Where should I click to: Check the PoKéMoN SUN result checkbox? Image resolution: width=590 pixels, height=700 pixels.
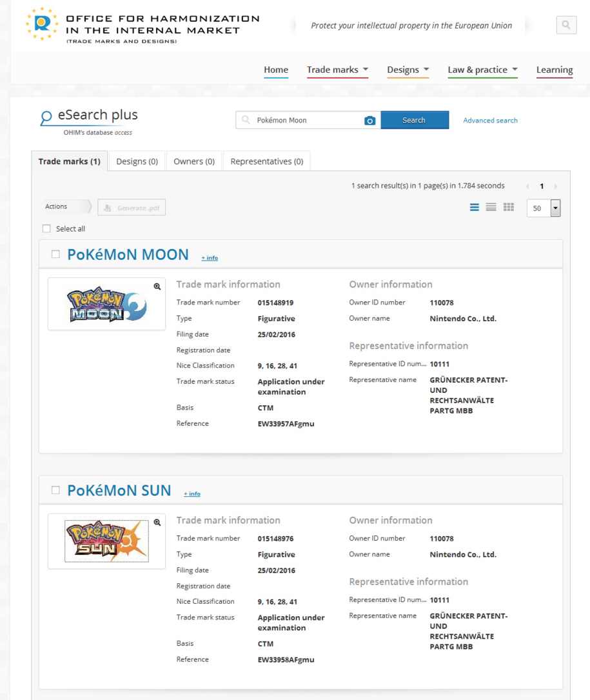[55, 490]
